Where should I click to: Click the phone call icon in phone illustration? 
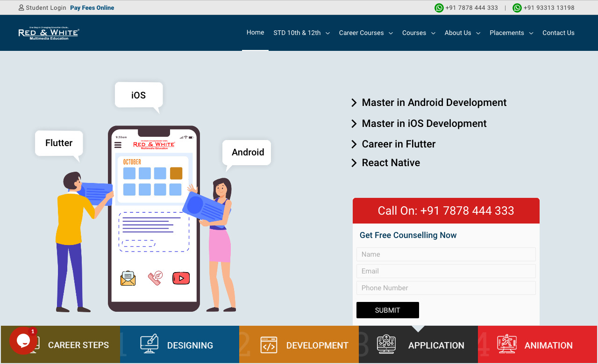155,278
